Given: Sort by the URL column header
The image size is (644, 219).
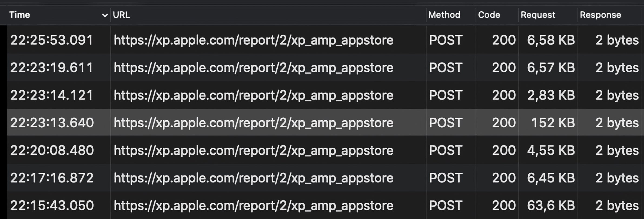Looking at the screenshot, I should 121,15.
